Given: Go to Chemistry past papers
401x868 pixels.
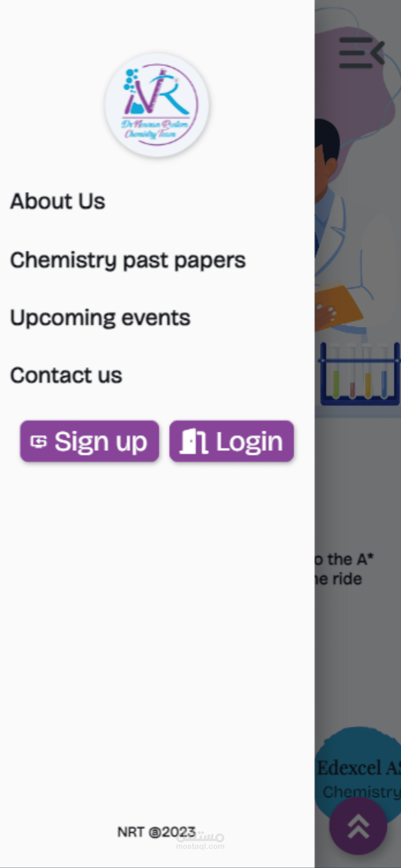Looking at the screenshot, I should (128, 260).
